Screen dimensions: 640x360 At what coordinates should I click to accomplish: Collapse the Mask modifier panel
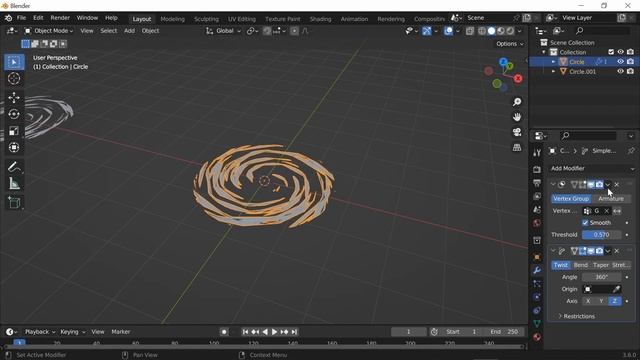pos(553,184)
